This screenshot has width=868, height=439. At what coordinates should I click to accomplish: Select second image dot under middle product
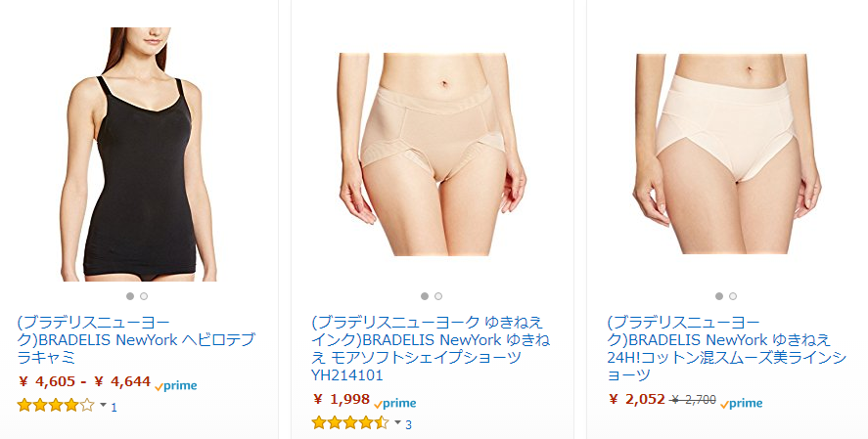pyautogui.click(x=438, y=296)
